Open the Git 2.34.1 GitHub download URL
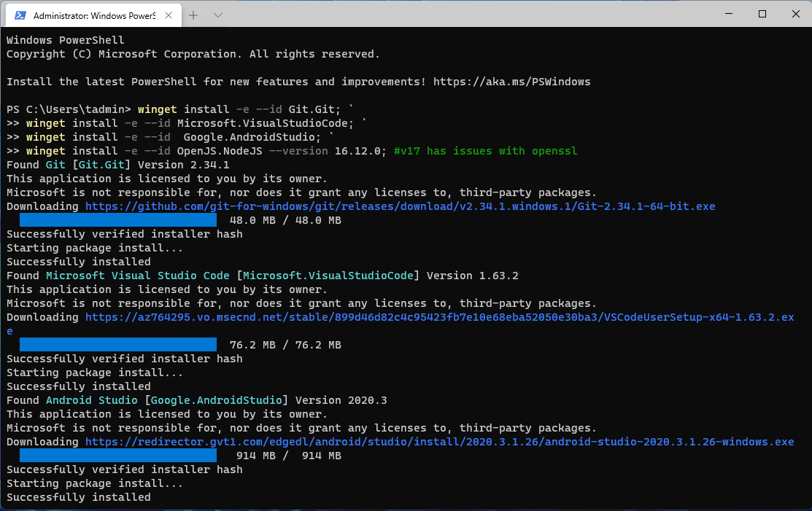 (x=400, y=206)
